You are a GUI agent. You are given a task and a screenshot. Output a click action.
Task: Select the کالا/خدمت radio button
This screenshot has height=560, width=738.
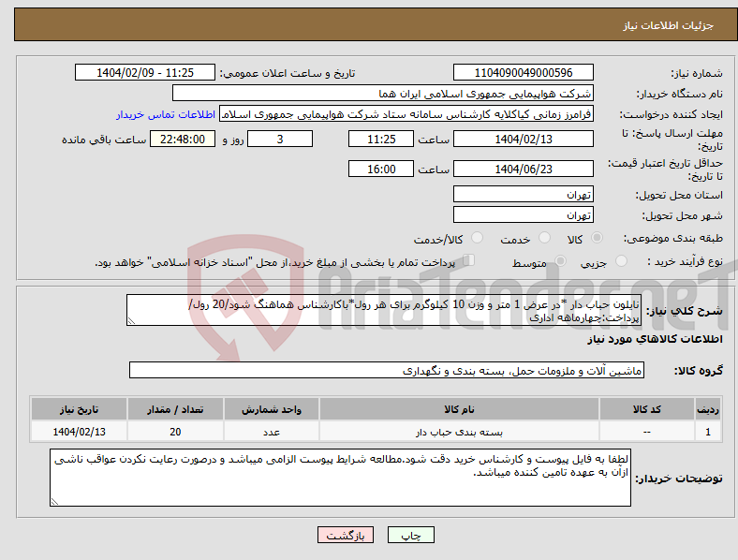(x=478, y=238)
